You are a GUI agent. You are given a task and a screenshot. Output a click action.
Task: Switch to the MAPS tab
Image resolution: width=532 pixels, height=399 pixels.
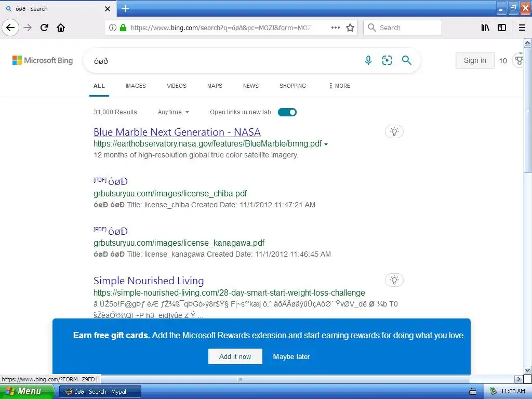click(x=215, y=86)
